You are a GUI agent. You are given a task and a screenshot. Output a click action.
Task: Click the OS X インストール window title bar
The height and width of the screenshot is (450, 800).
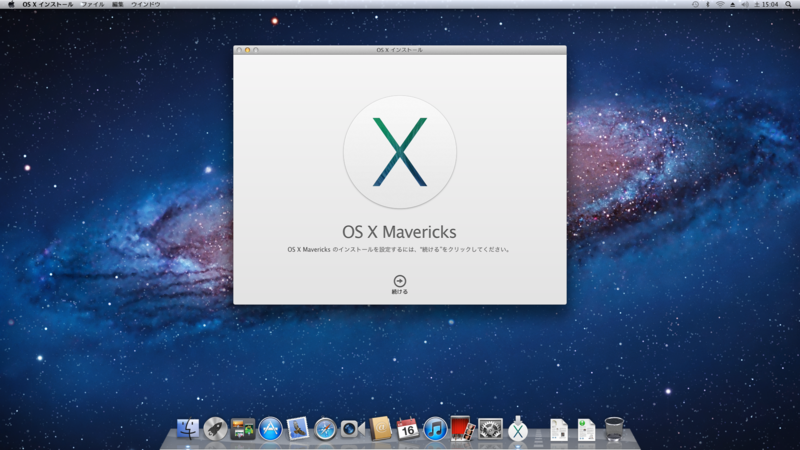click(x=399, y=50)
